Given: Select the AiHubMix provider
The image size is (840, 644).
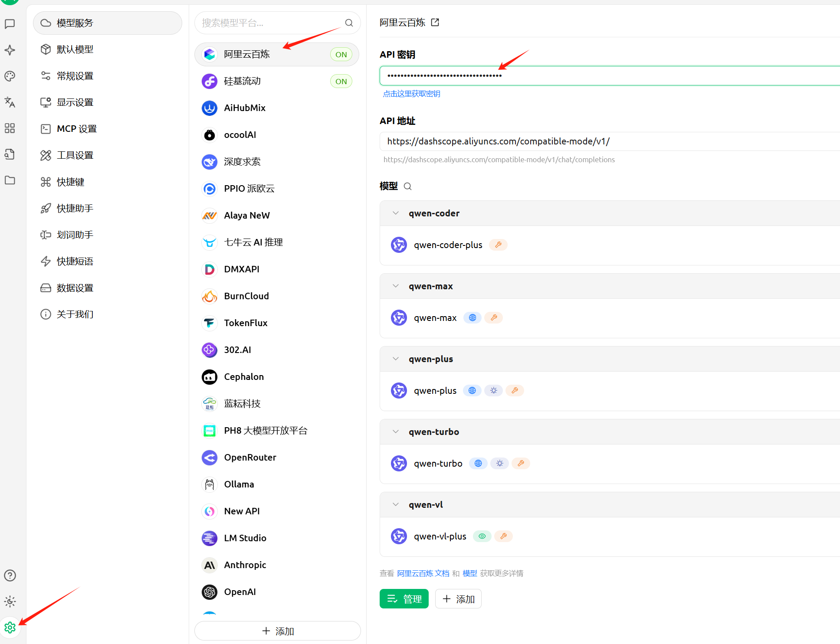Looking at the screenshot, I should coord(277,108).
